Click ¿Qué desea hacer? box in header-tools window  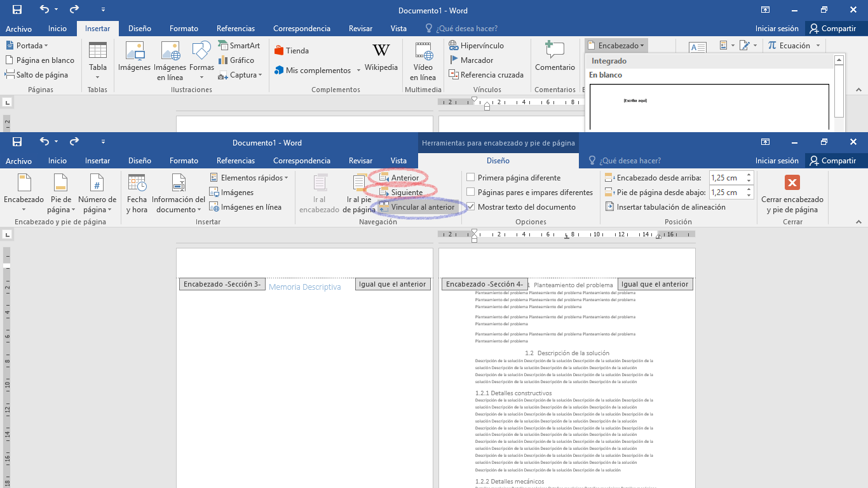tap(625, 161)
